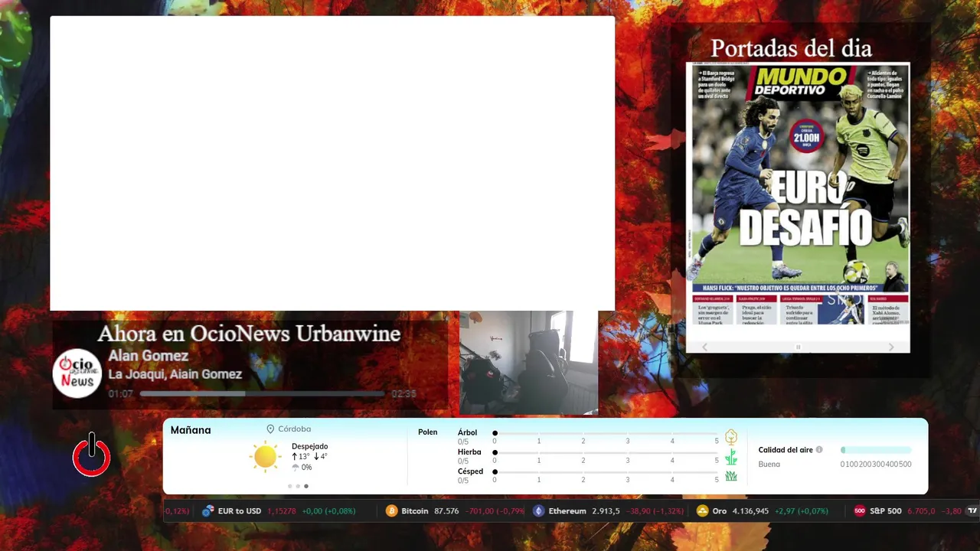
Task: Click the sunny weather icon
Action: (x=265, y=457)
